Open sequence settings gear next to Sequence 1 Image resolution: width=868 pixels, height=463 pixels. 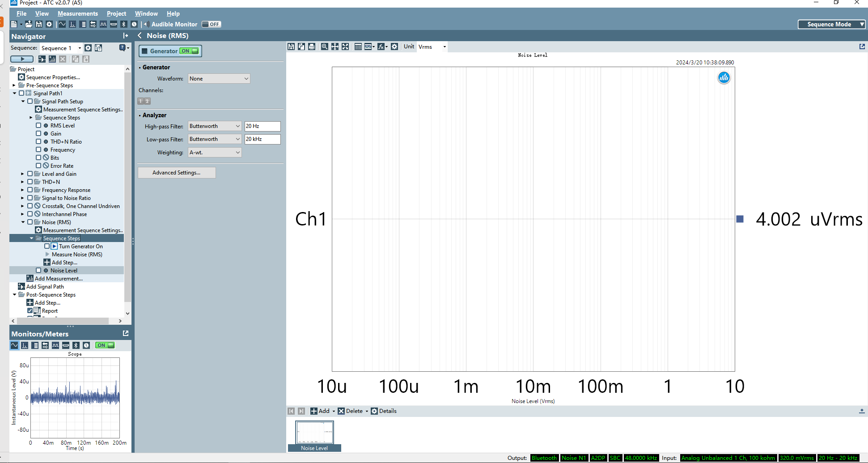click(88, 48)
